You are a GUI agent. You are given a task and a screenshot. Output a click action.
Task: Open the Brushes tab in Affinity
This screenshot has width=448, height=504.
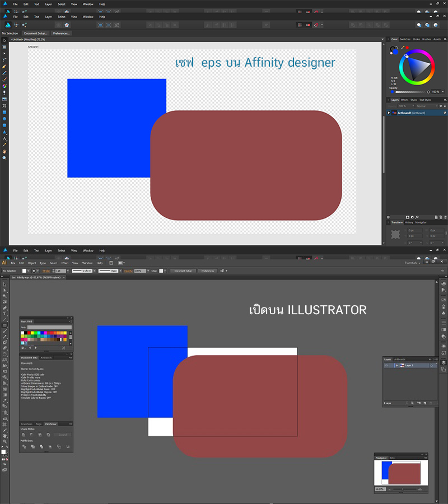427,39
